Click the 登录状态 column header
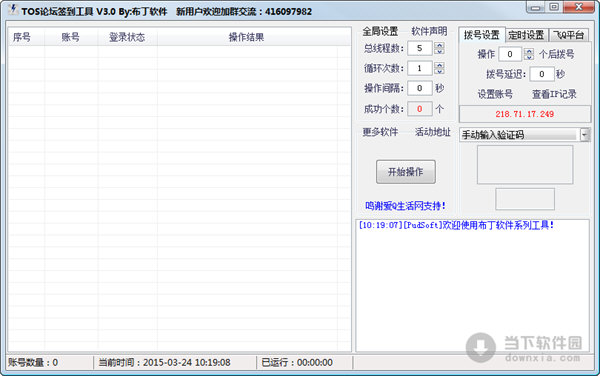Screen dimensions: 600x376 coord(127,37)
